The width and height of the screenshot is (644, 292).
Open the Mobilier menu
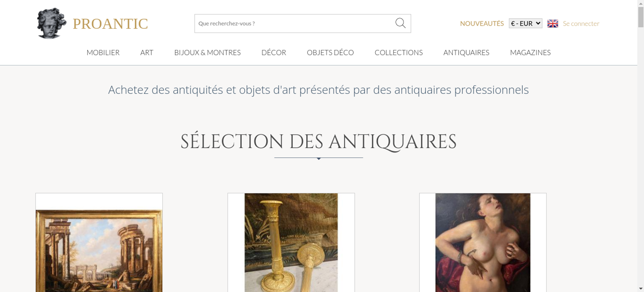103,52
